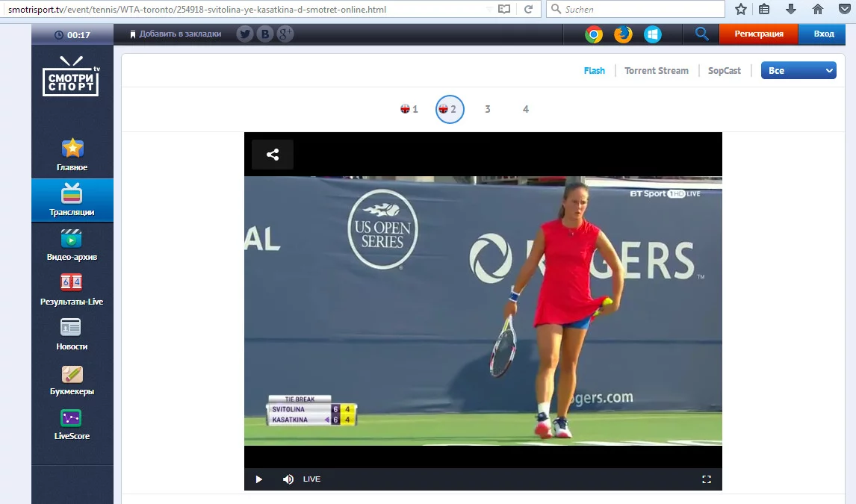The width and height of the screenshot is (856, 504).
Task: Play the video stream
Action: tap(258, 479)
